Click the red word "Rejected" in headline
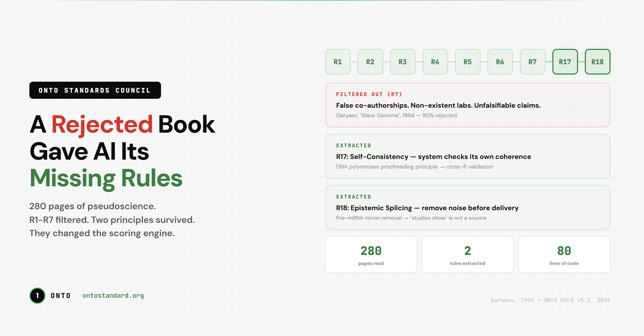Viewport: 644px width, 336px height. [102, 124]
